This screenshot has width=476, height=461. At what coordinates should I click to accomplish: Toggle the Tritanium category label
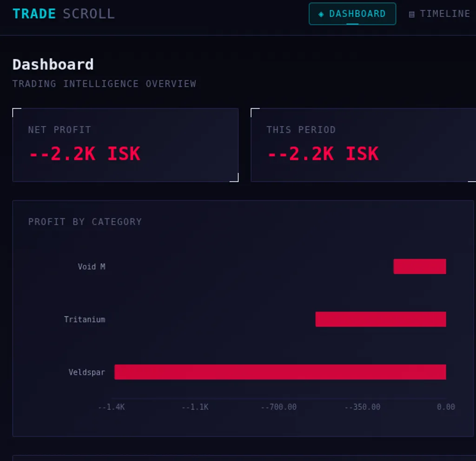pos(85,319)
